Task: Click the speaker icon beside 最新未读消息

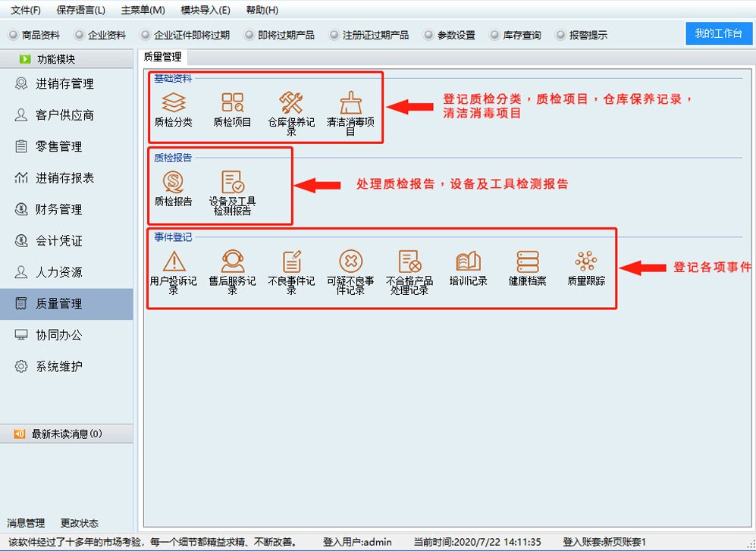Action: [19, 434]
